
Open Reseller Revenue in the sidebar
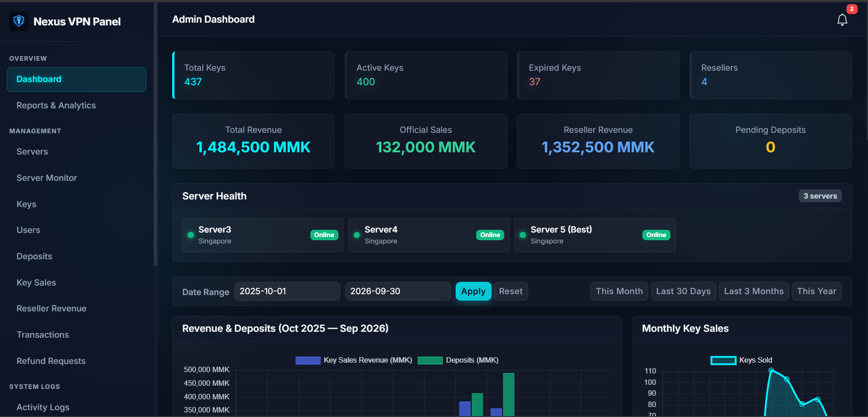point(51,309)
